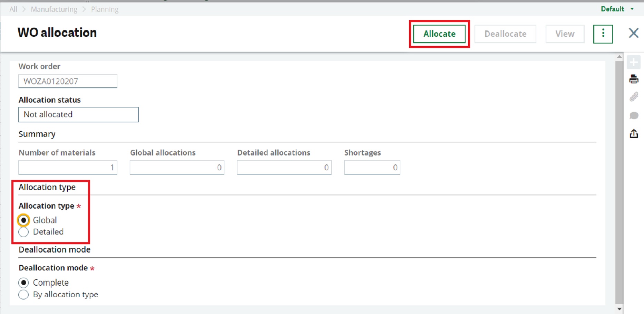Choose By allocation type deallocation mode
The height and width of the screenshot is (314, 644).
23,295
